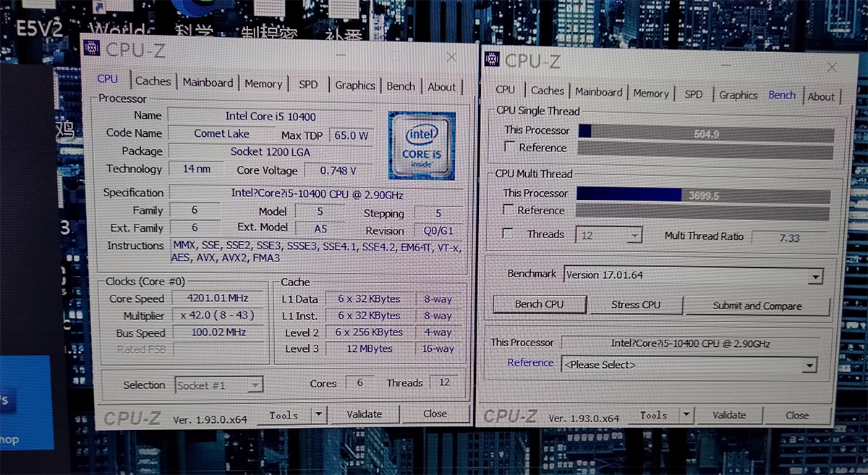Toggle the Threads checkbox
Screen dimensions: 868x475
coord(508,234)
